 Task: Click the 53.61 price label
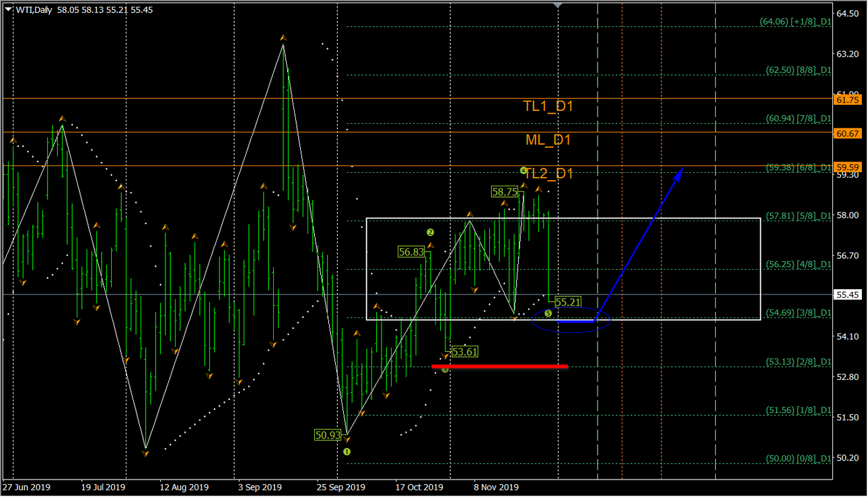click(464, 352)
